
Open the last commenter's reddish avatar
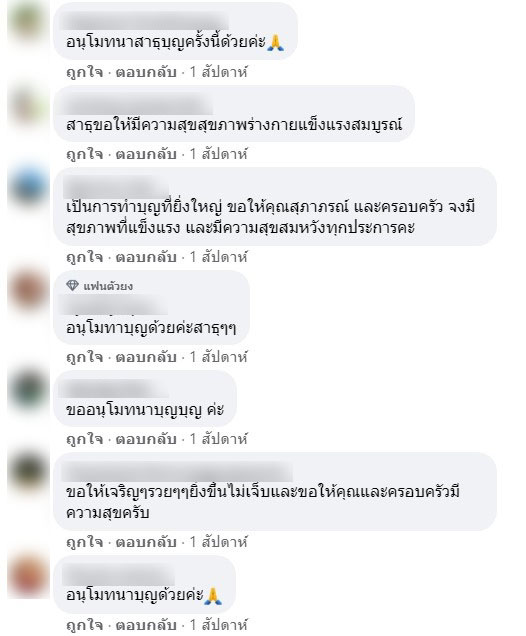click(28, 576)
